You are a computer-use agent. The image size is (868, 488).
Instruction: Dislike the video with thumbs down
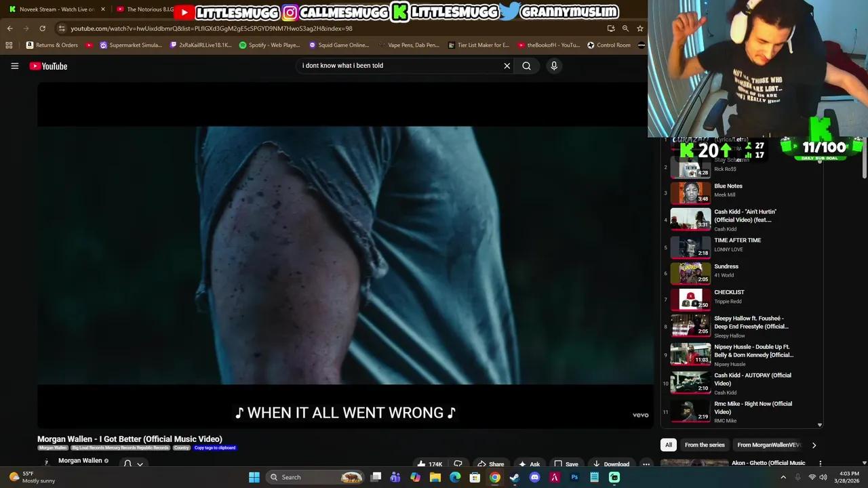458,464
